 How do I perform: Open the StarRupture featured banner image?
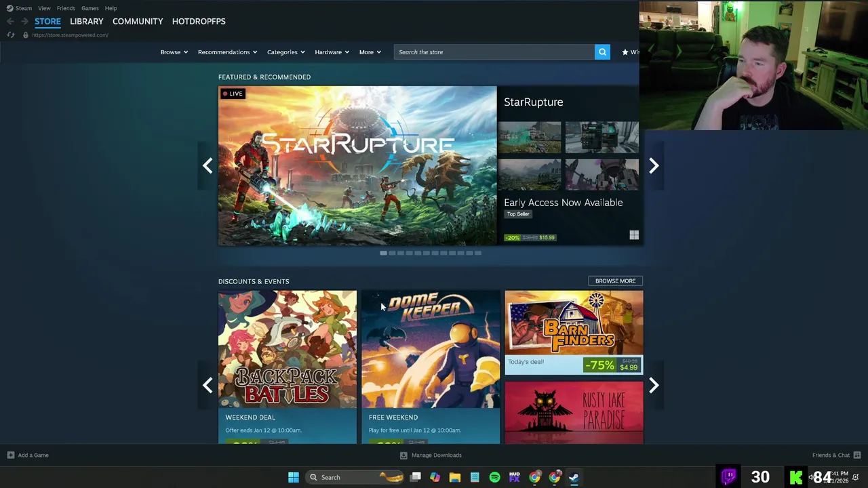point(357,165)
